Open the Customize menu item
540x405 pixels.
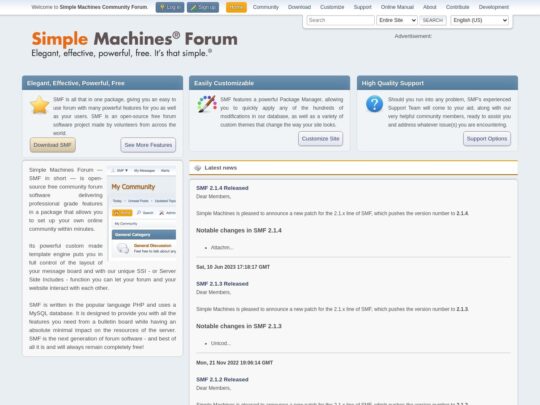(332, 7)
